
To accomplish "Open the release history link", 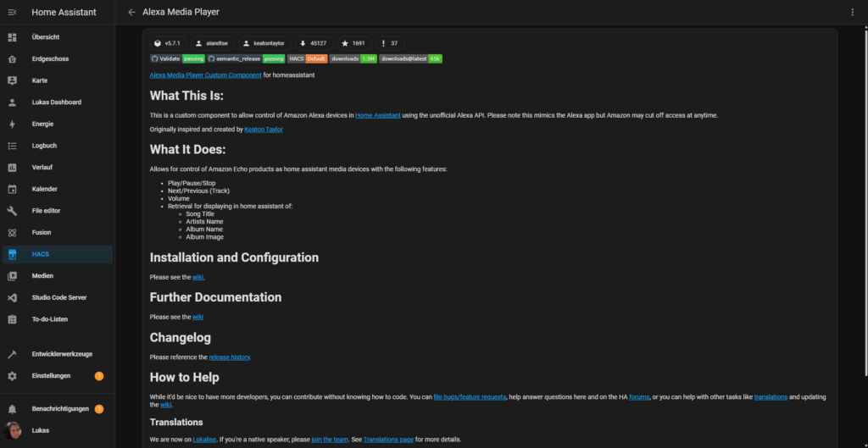I will (x=229, y=357).
